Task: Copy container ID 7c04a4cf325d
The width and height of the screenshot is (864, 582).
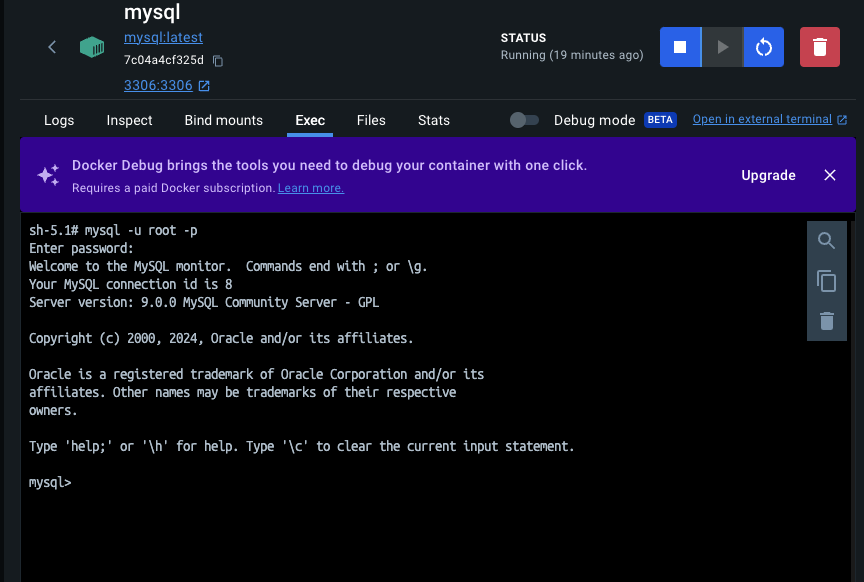Action: [218, 61]
